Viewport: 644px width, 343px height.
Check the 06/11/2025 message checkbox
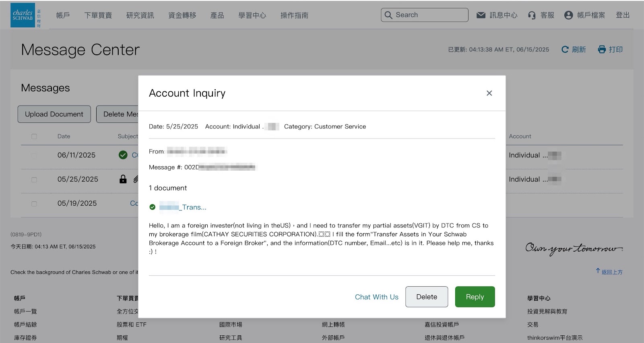[34, 155]
